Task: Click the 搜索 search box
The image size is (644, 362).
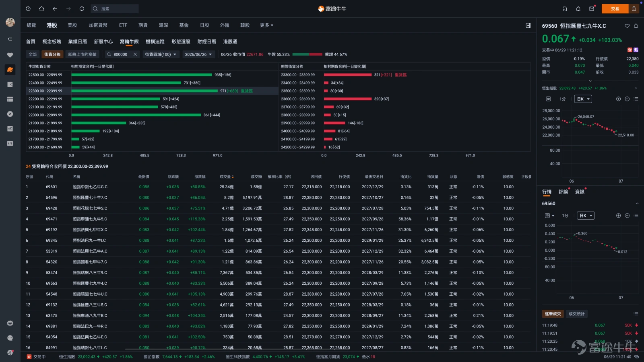Action: 115,8
